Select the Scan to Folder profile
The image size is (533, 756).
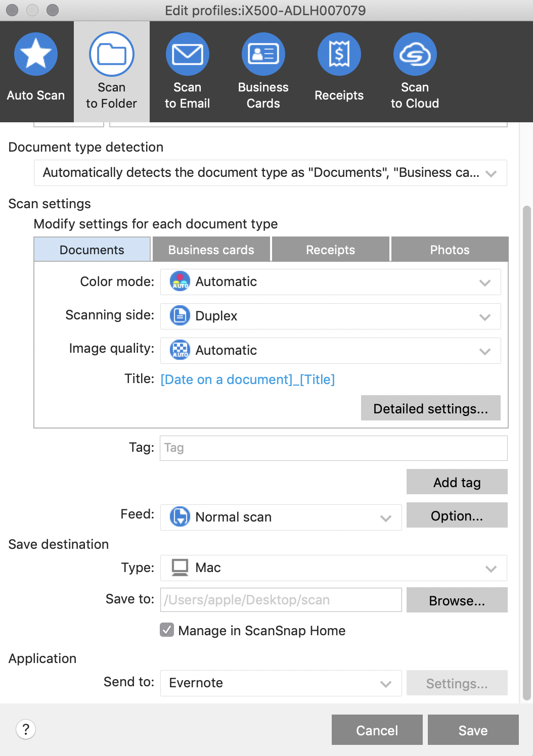[112, 72]
